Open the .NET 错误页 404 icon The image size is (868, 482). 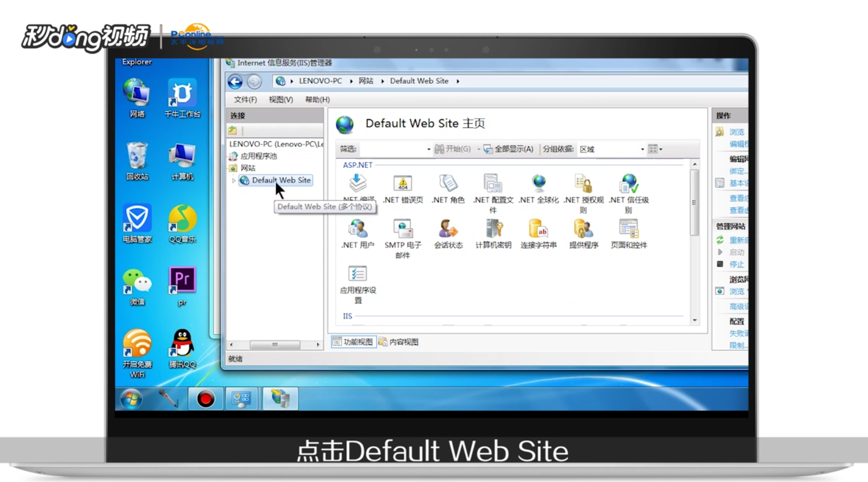pyautogui.click(x=403, y=183)
